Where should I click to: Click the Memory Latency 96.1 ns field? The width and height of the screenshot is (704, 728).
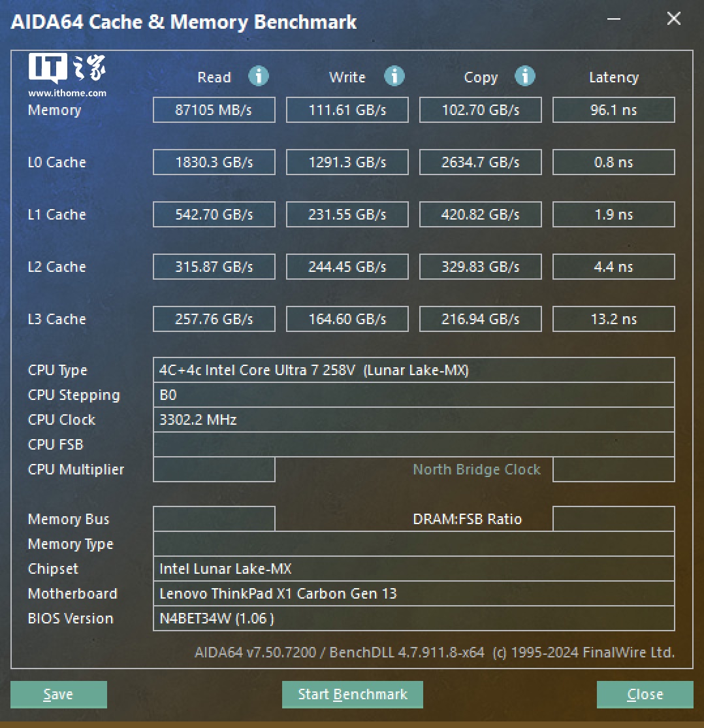click(x=613, y=110)
